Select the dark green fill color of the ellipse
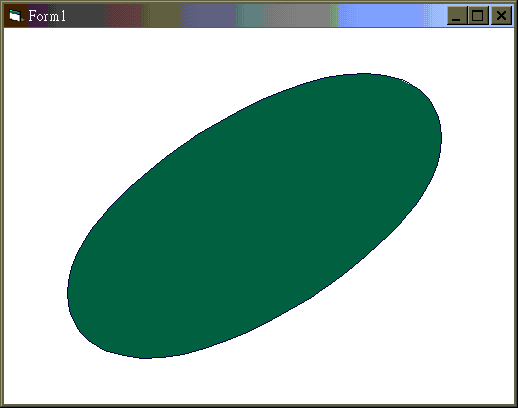The image size is (518, 408). point(255,216)
